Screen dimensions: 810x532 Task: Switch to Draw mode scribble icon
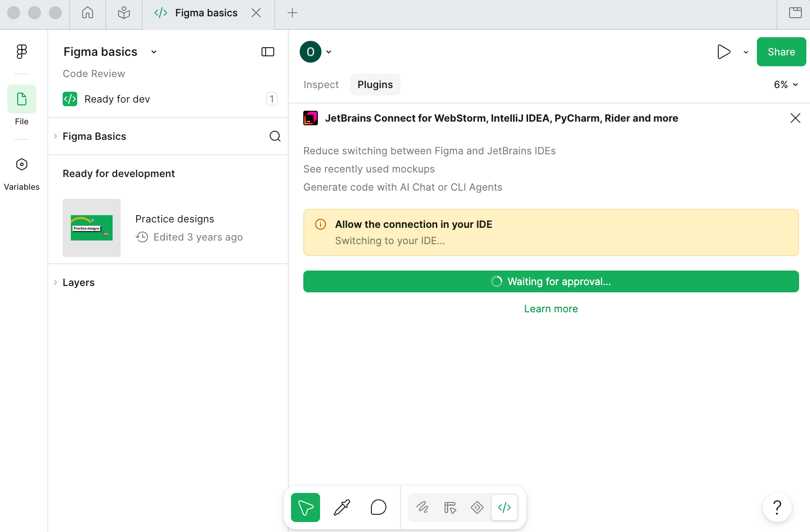click(x=423, y=507)
